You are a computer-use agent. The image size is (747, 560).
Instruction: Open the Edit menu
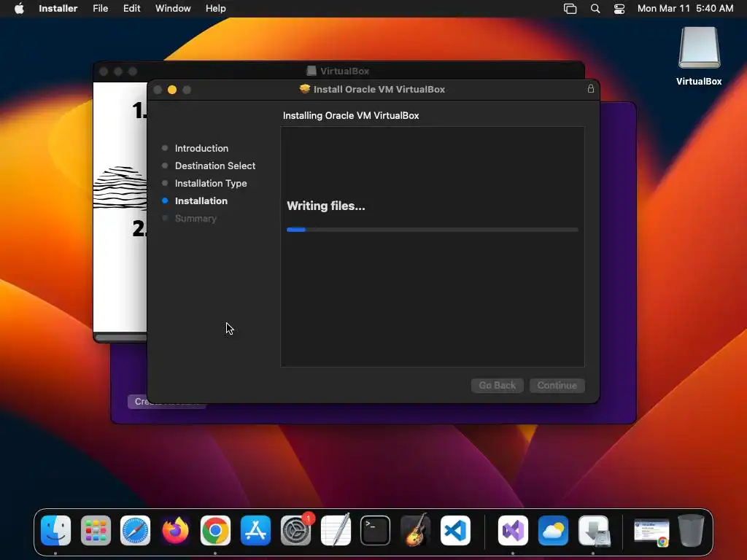(x=131, y=9)
